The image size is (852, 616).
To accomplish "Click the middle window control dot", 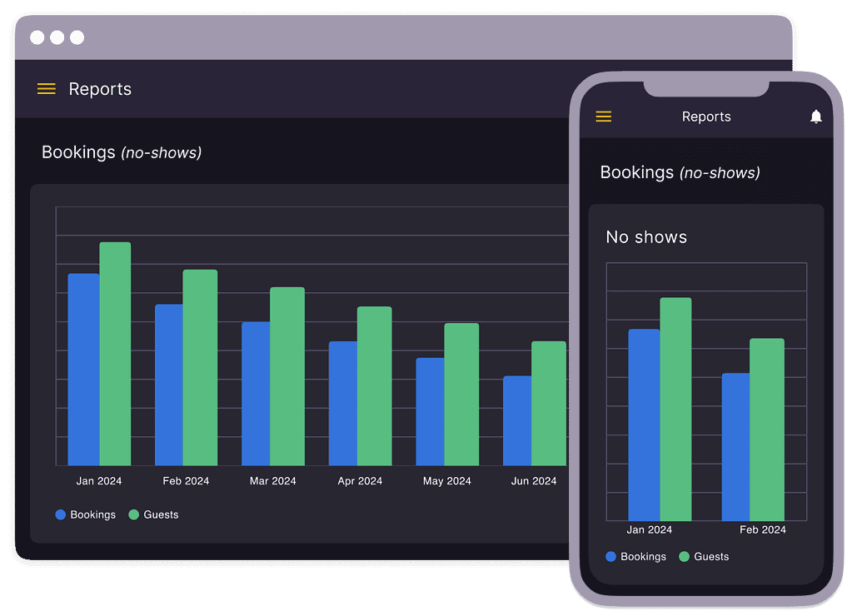I will [57, 37].
